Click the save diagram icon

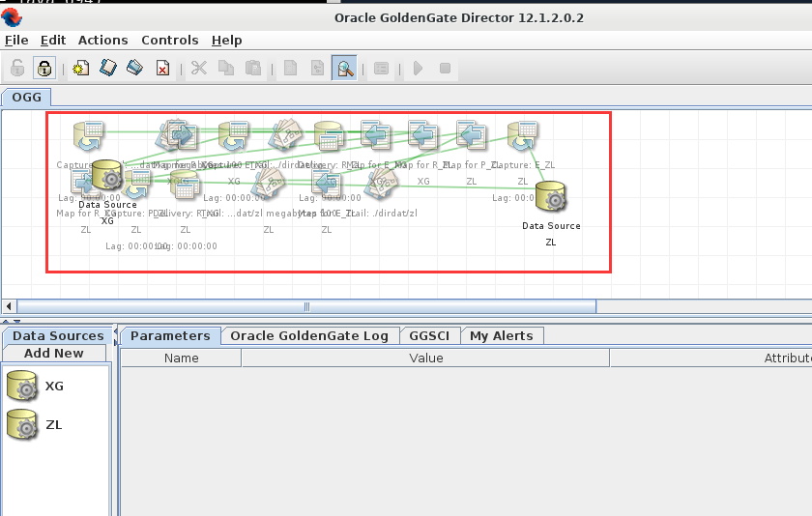[x=135, y=68]
